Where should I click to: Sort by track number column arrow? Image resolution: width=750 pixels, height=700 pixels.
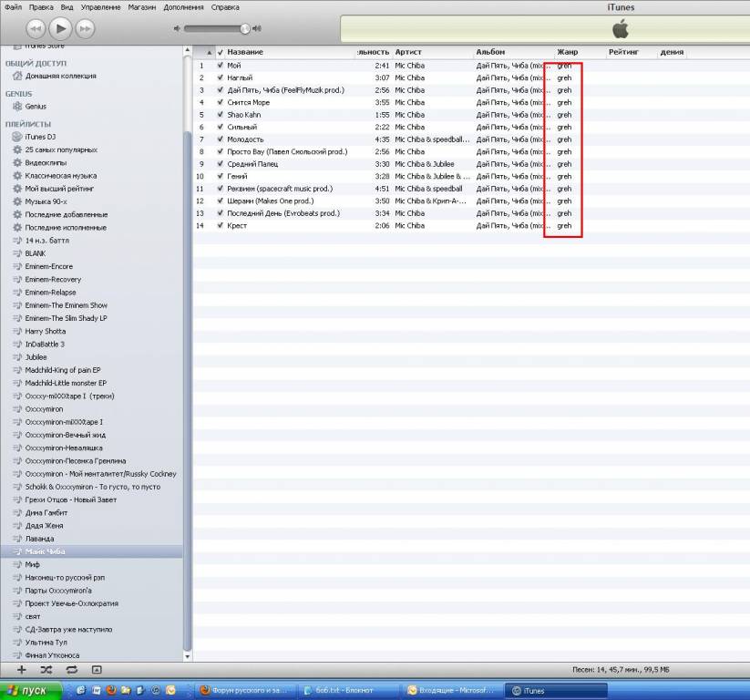click(209, 52)
